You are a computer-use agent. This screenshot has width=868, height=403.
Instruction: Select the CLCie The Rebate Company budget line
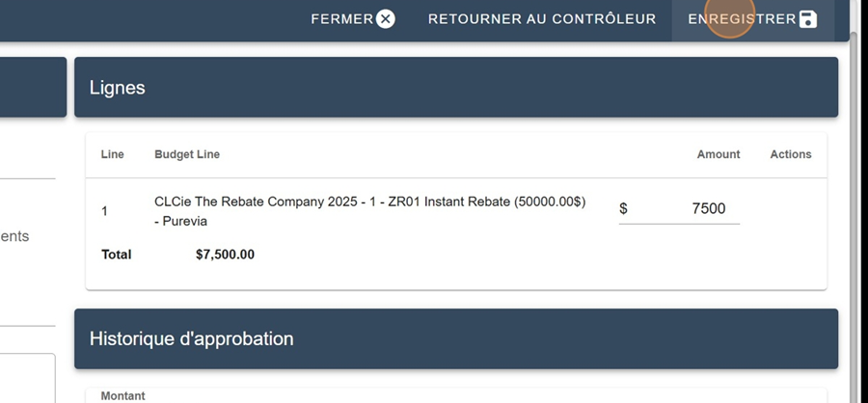point(369,211)
